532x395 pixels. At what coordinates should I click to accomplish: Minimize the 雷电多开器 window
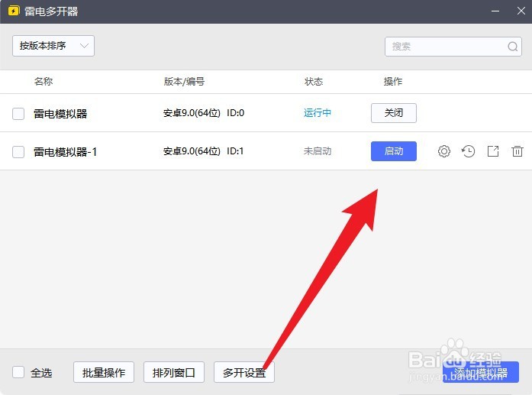click(495, 11)
